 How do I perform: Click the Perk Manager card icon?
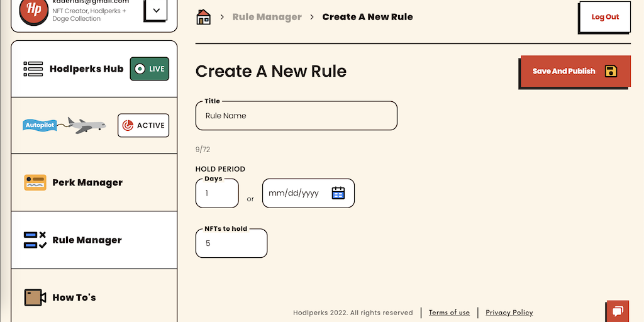[x=35, y=183]
